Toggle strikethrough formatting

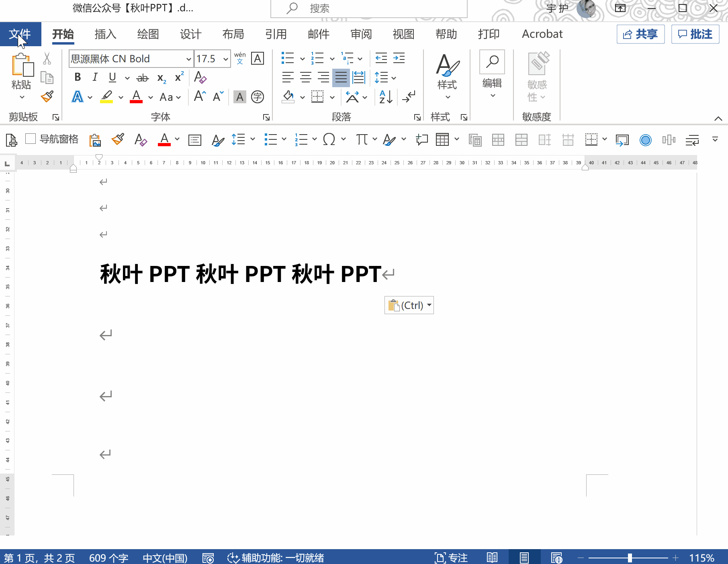tap(143, 78)
